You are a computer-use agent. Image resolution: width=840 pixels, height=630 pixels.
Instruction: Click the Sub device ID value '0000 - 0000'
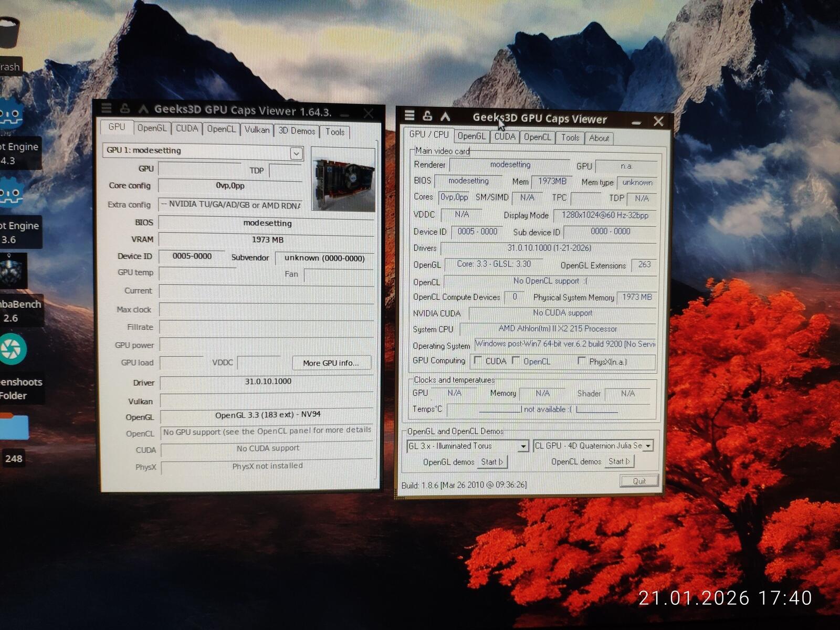coord(610,231)
